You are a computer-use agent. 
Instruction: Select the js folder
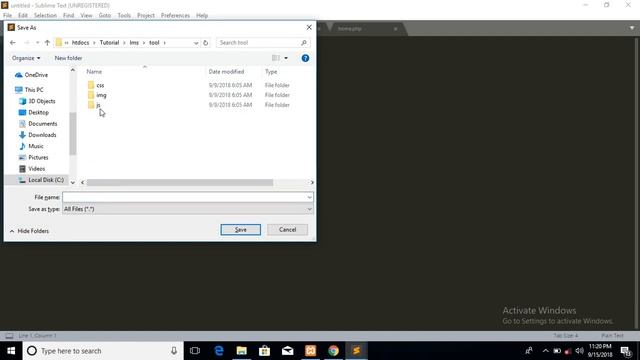tap(98, 105)
